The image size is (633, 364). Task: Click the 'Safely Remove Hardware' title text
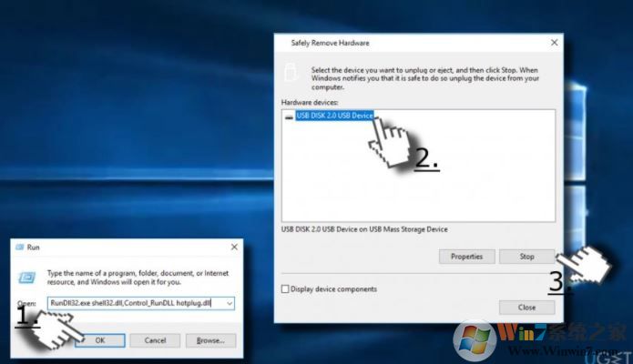[x=330, y=43]
